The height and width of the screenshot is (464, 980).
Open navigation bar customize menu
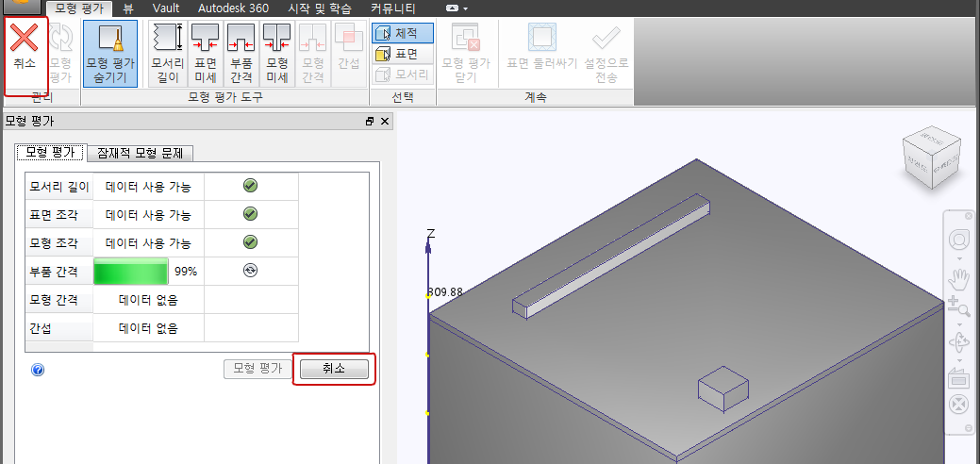[968, 428]
